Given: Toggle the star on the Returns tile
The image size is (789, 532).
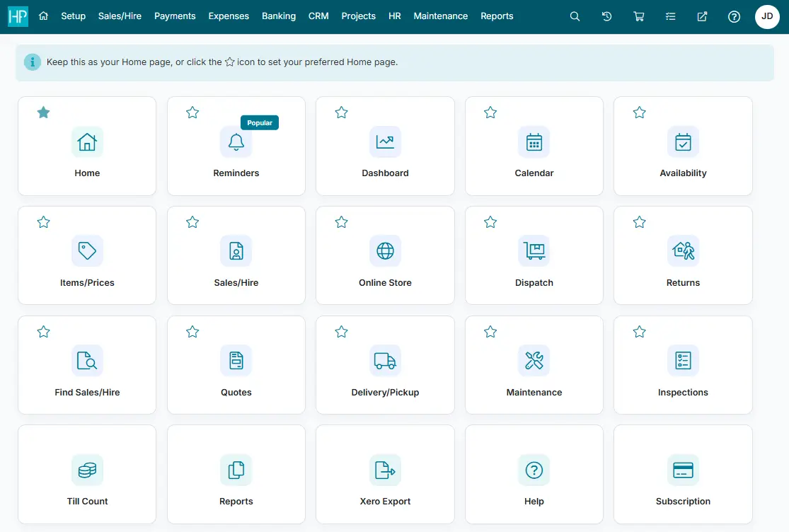Looking at the screenshot, I should coord(639,222).
